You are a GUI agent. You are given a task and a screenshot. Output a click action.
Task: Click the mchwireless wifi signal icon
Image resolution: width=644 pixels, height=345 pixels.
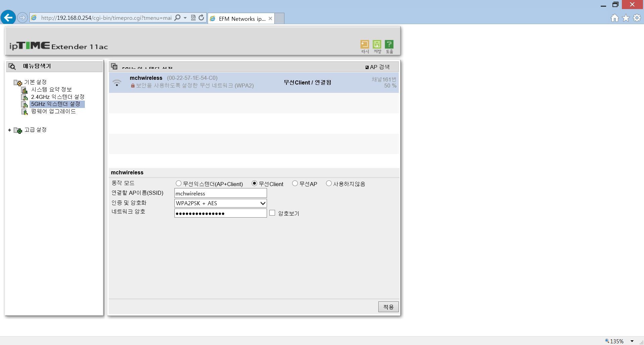(x=117, y=82)
